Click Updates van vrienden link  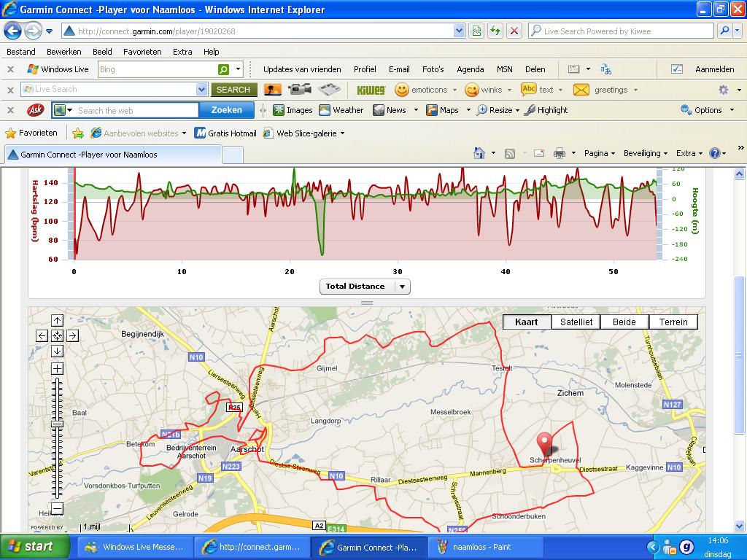302,69
